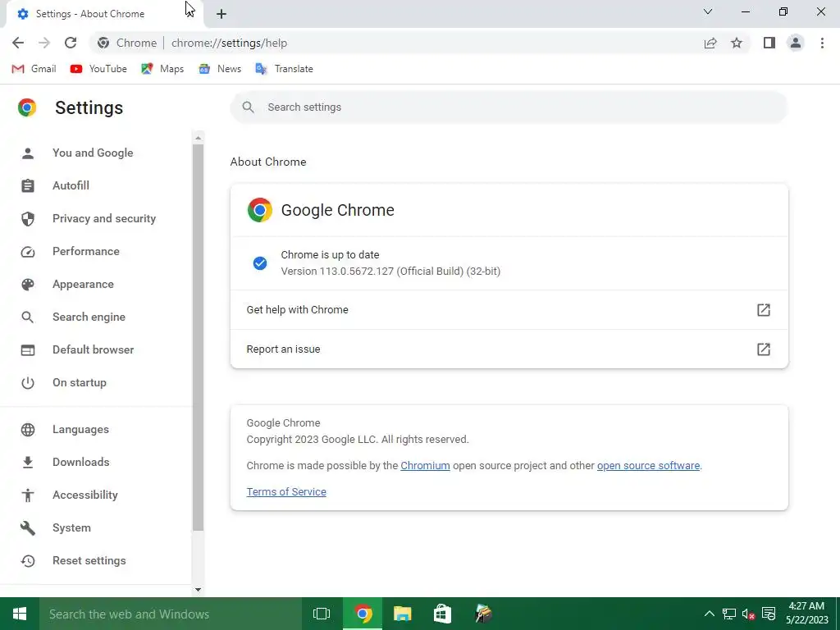Click the Report an issue external icon
Image resolution: width=840 pixels, height=630 pixels.
(x=764, y=349)
